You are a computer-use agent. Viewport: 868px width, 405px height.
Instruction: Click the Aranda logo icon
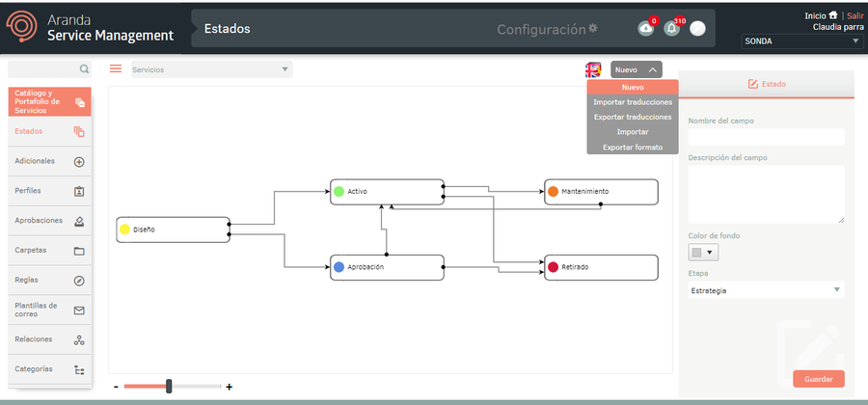point(22,27)
